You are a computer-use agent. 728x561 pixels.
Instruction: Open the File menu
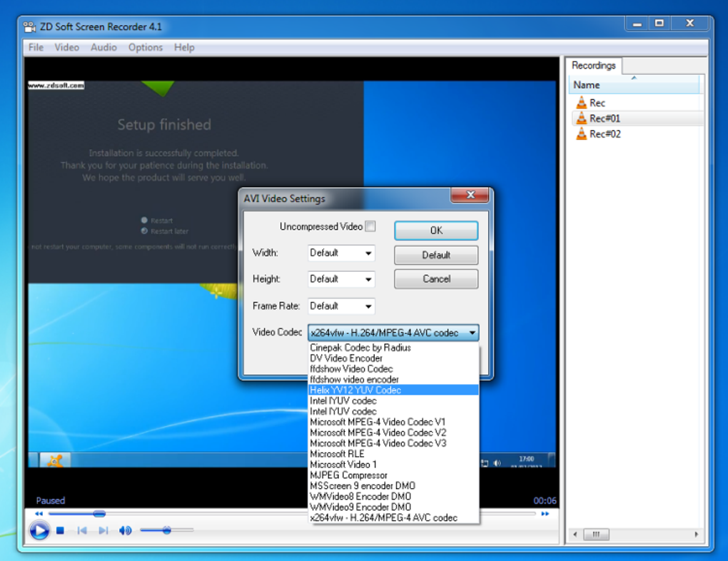point(36,47)
